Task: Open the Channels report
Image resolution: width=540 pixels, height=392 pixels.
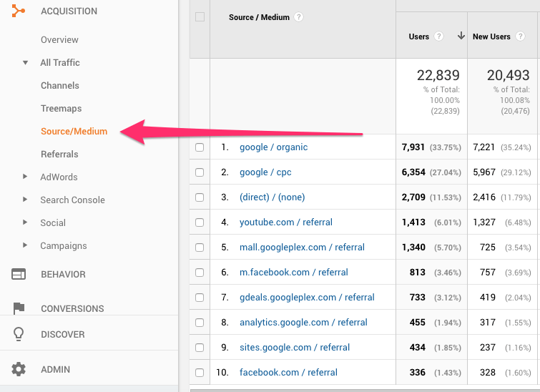Action: [60, 85]
